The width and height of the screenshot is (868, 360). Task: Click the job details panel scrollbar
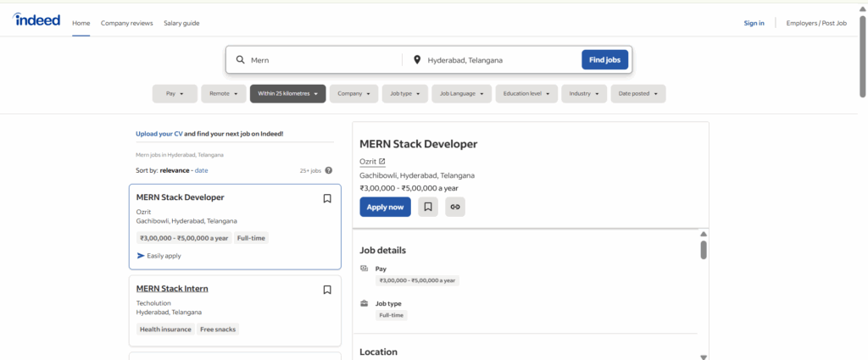click(x=704, y=250)
